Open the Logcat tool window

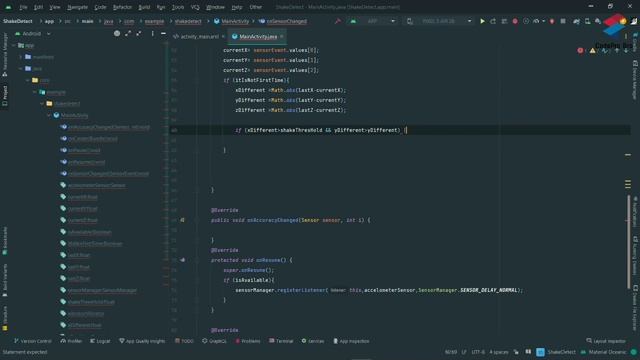[x=100, y=341]
